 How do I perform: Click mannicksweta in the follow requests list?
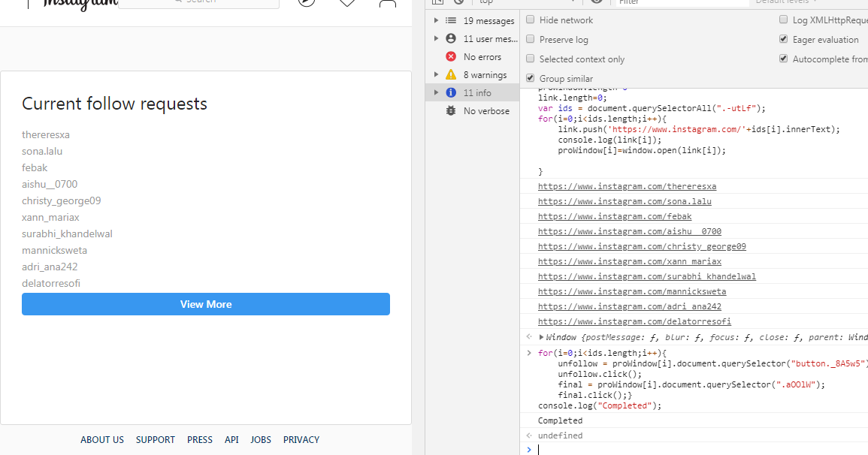pyautogui.click(x=54, y=251)
